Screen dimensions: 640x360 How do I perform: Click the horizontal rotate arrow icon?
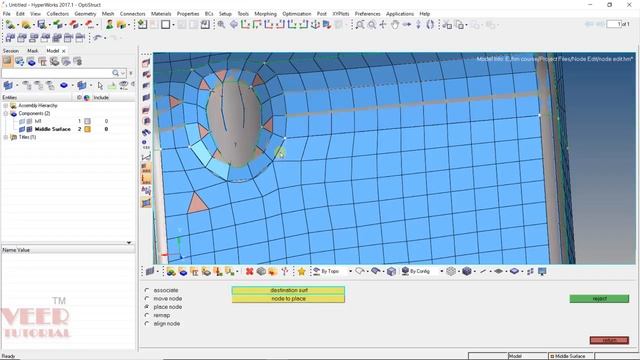(x=407, y=25)
